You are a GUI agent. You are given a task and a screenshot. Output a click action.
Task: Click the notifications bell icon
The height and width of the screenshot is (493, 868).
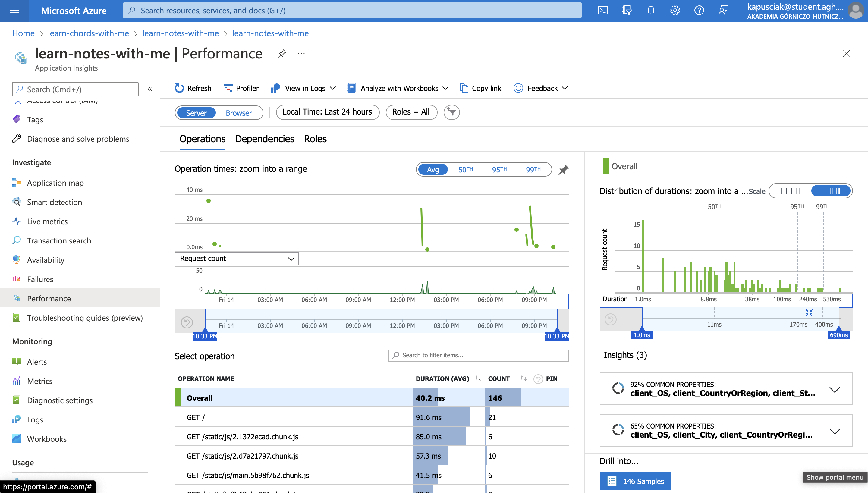[x=651, y=11]
